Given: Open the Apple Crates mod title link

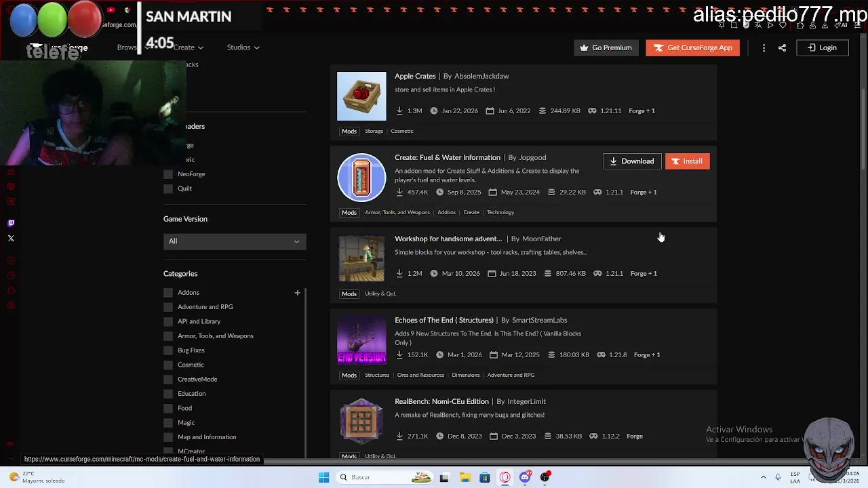Looking at the screenshot, I should tap(415, 76).
